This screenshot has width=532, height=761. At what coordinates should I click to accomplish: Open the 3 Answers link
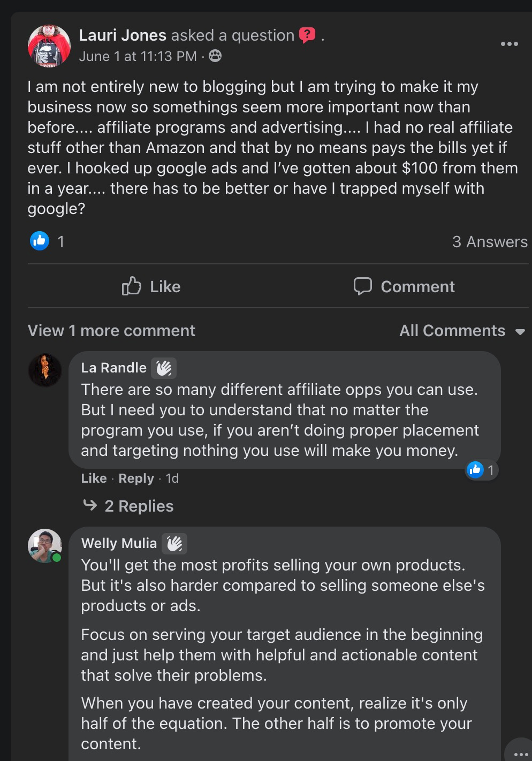coord(489,242)
